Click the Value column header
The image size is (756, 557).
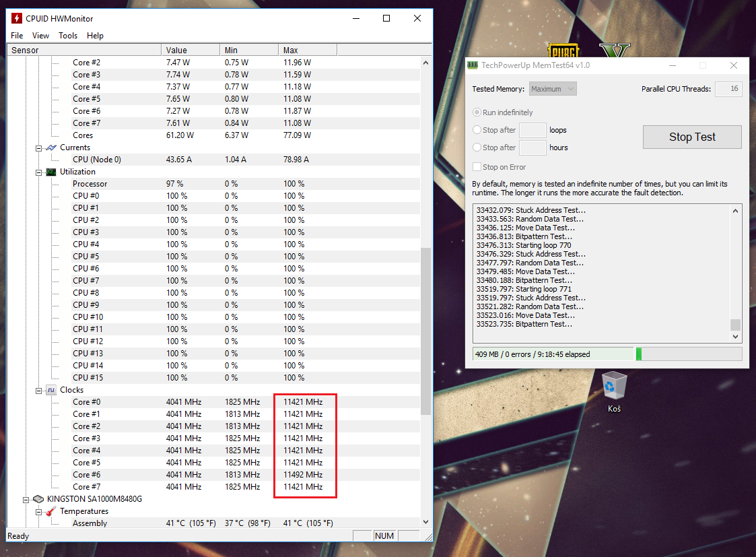click(x=191, y=50)
